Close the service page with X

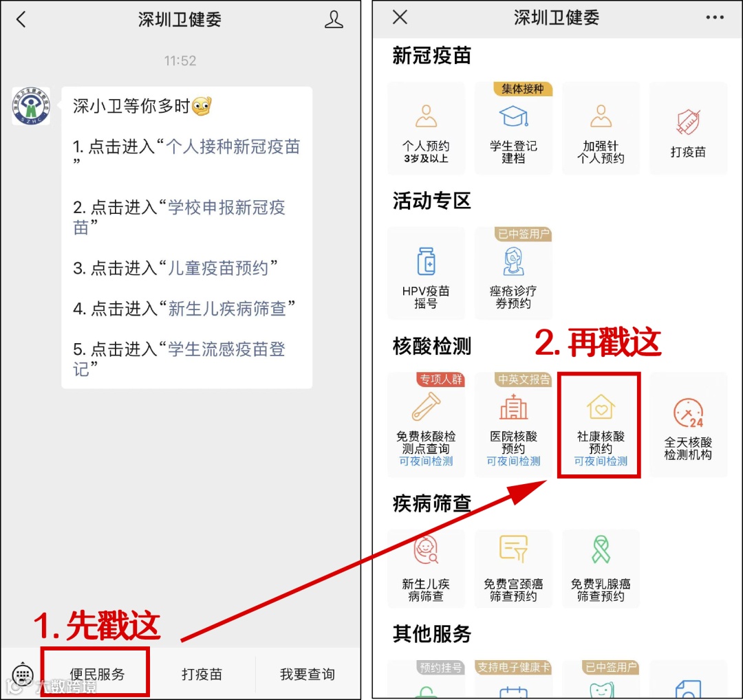tap(400, 17)
